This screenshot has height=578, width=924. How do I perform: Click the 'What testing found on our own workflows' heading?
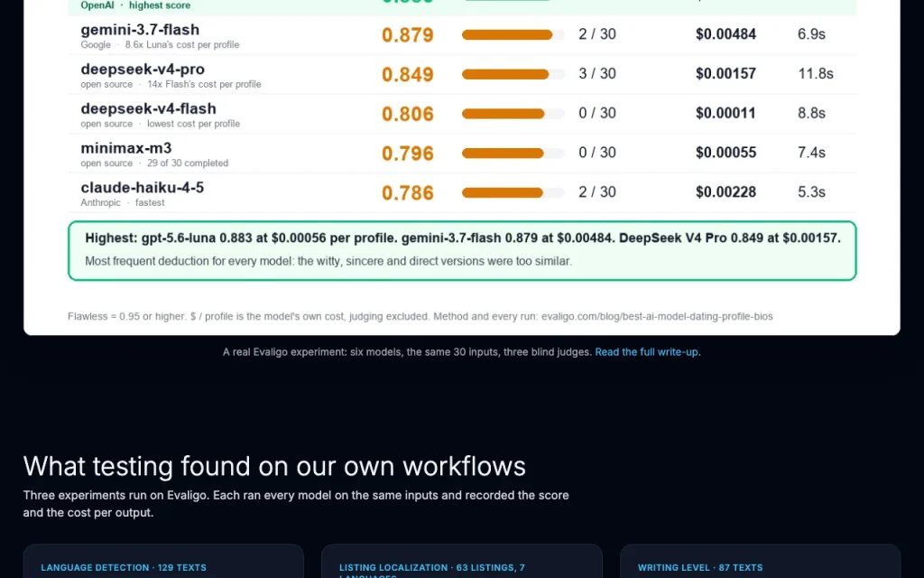tap(274, 467)
